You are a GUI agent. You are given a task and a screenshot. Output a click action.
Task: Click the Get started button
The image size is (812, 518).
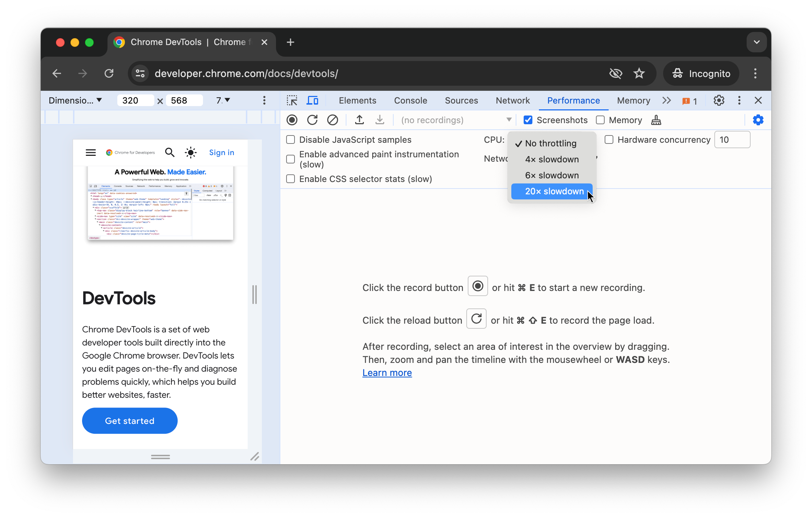tap(130, 420)
